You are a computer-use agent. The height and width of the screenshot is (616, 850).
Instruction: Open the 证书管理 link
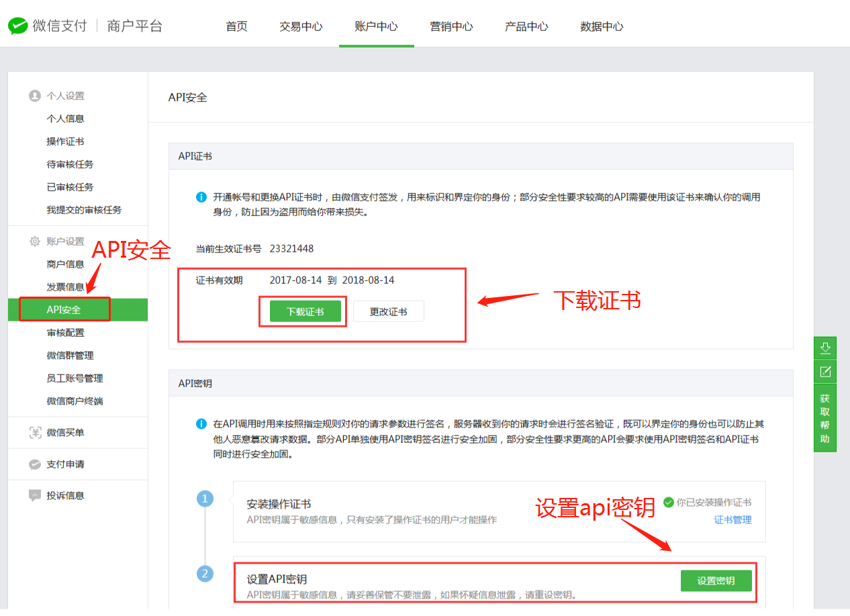click(x=733, y=520)
